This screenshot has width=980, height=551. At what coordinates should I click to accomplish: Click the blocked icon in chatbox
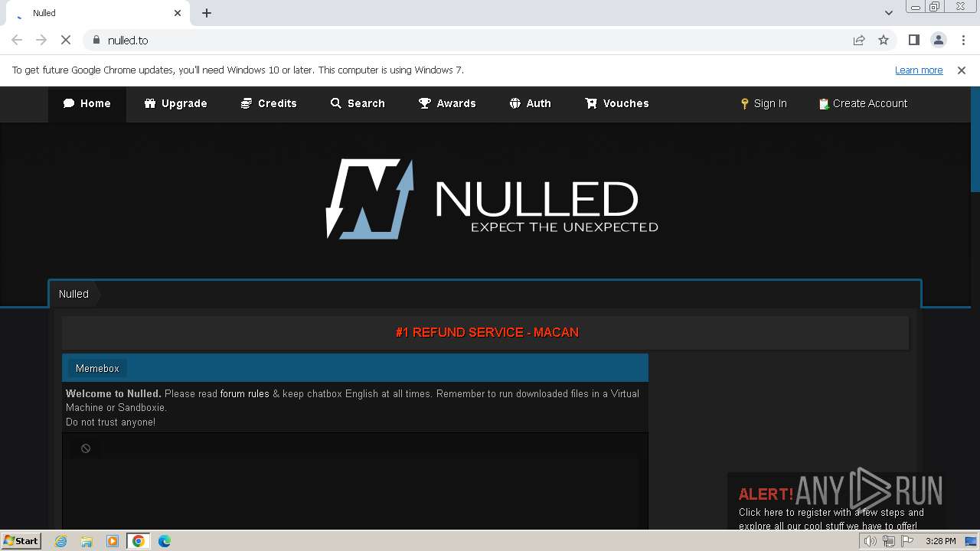[86, 448]
